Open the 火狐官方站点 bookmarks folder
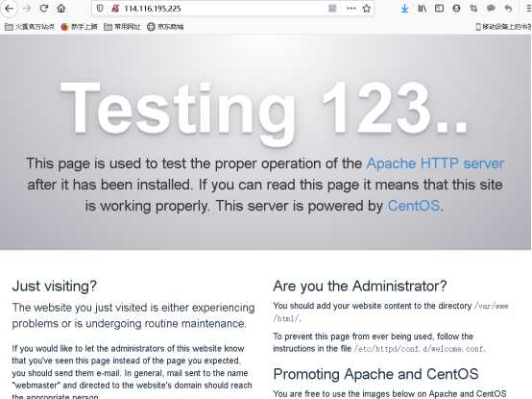Image resolution: width=532 pixels, height=399 pixels. click(30, 27)
